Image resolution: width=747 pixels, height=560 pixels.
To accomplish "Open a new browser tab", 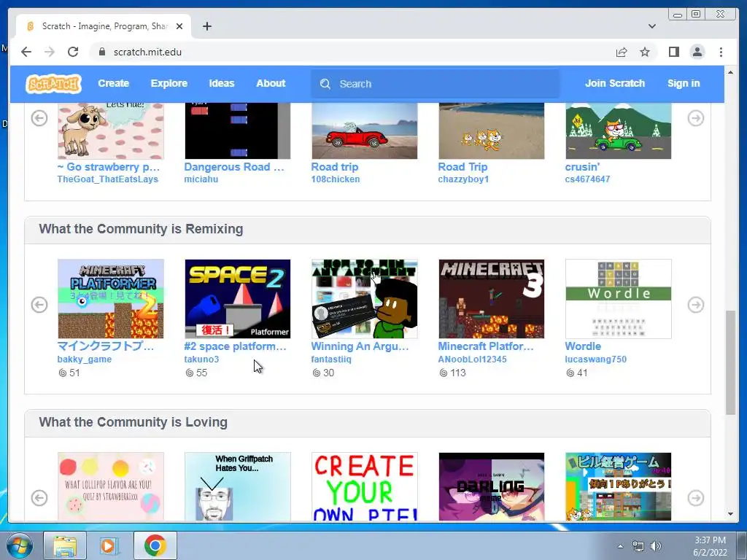I will coord(206,26).
